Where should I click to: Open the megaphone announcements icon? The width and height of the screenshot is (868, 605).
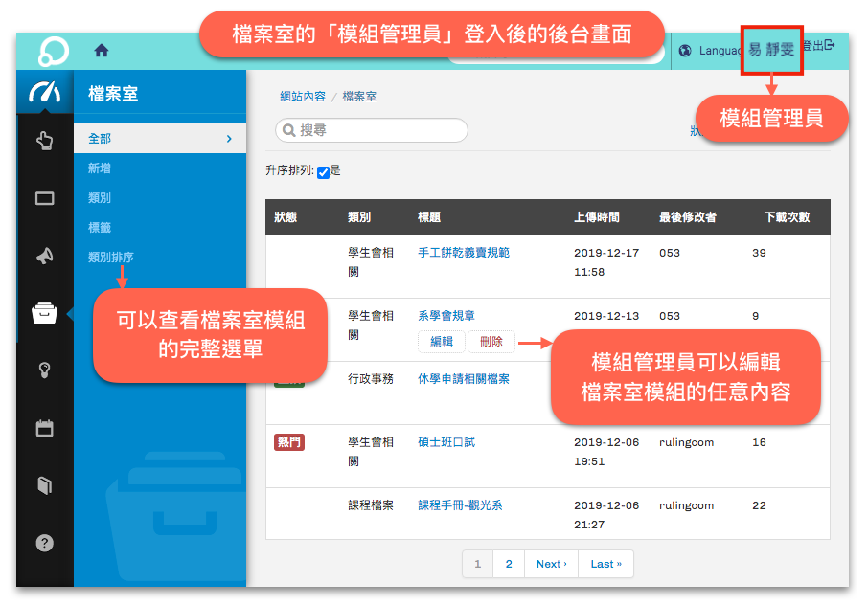point(45,256)
